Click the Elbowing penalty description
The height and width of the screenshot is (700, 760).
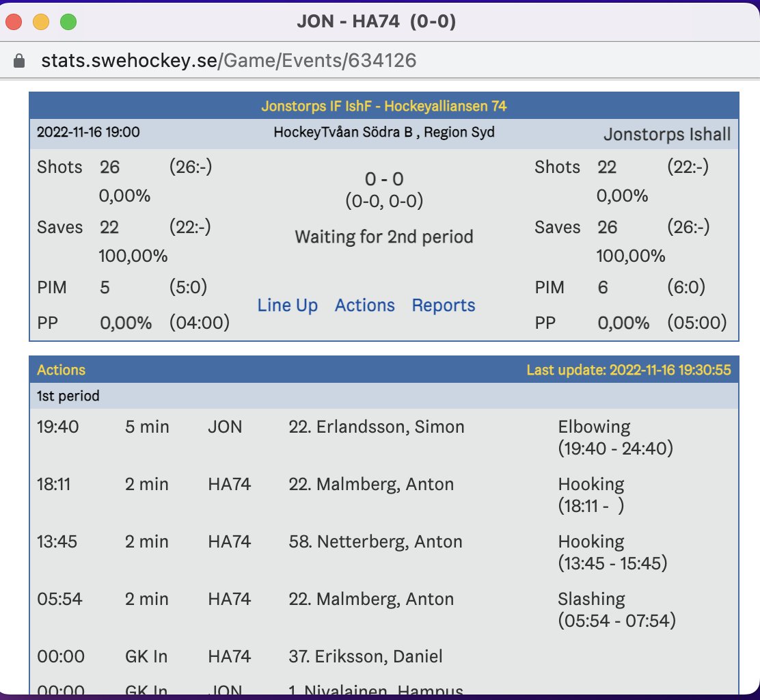[x=594, y=427]
